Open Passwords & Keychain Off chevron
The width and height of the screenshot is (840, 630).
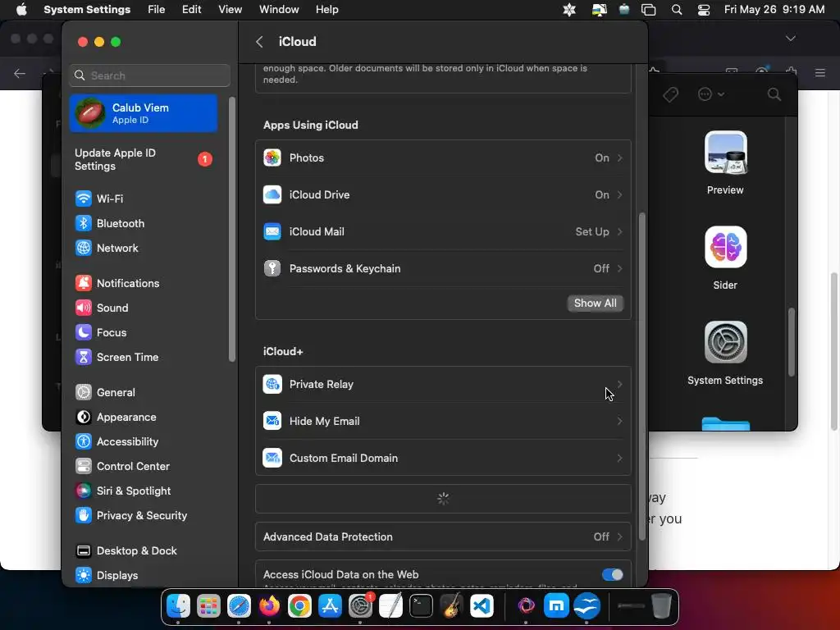620,268
